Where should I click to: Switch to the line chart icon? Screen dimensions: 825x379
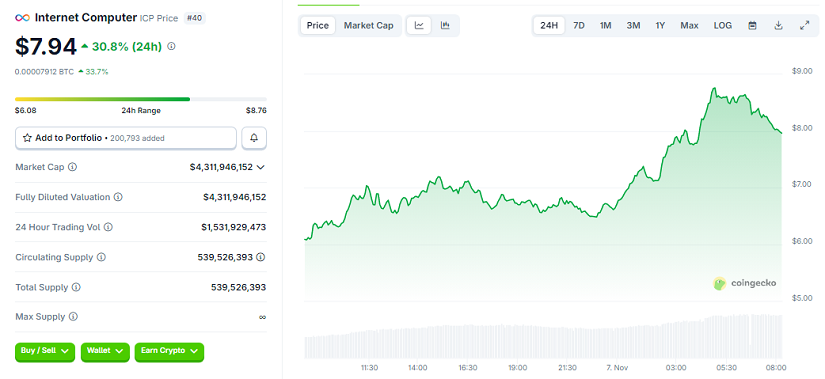click(x=419, y=25)
